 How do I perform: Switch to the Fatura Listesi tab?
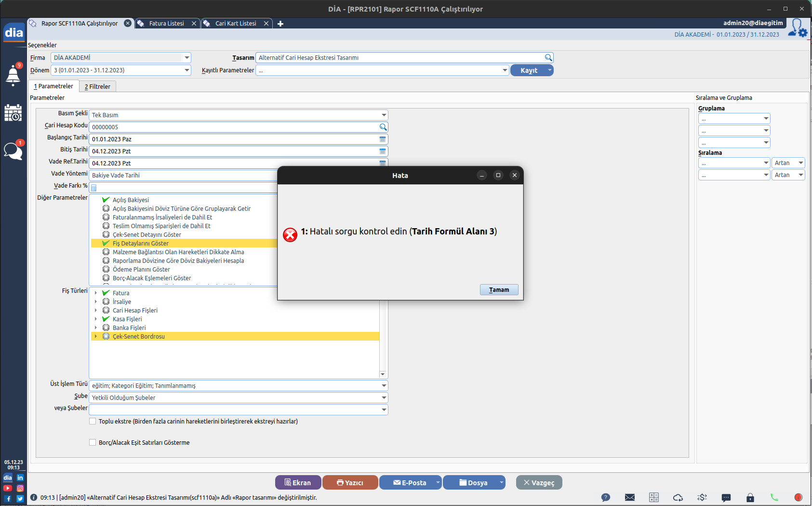click(166, 24)
